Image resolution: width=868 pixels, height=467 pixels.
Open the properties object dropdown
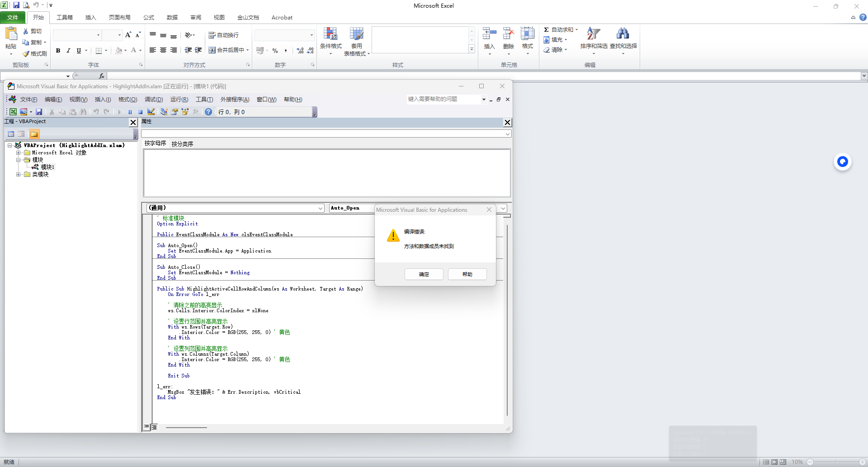click(x=508, y=134)
